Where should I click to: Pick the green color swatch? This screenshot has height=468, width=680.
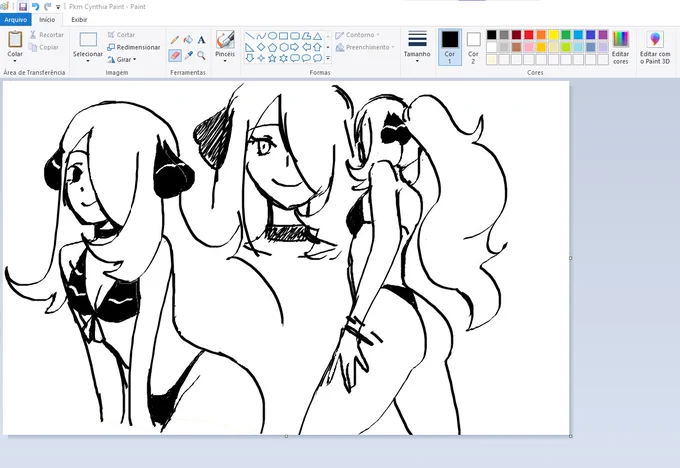click(566, 35)
